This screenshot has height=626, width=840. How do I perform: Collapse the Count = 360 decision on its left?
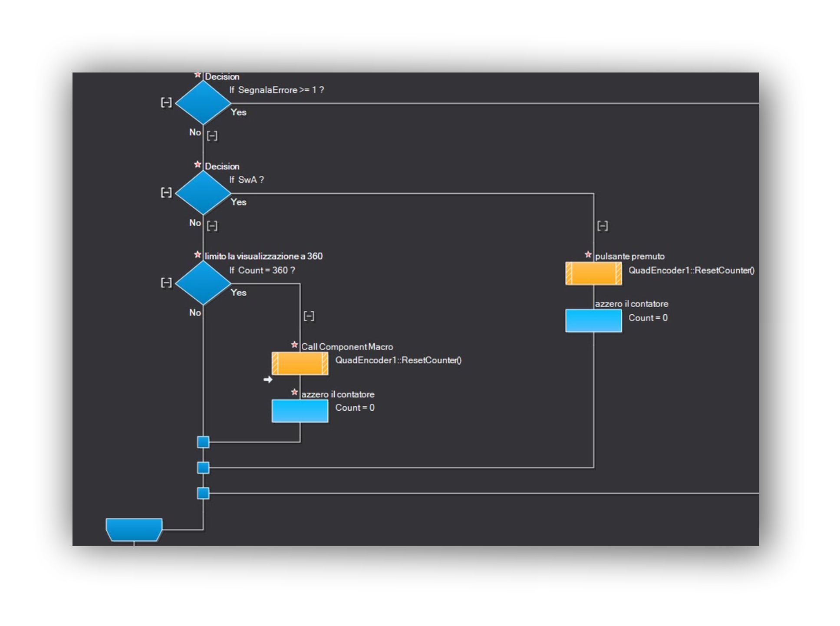(x=166, y=283)
